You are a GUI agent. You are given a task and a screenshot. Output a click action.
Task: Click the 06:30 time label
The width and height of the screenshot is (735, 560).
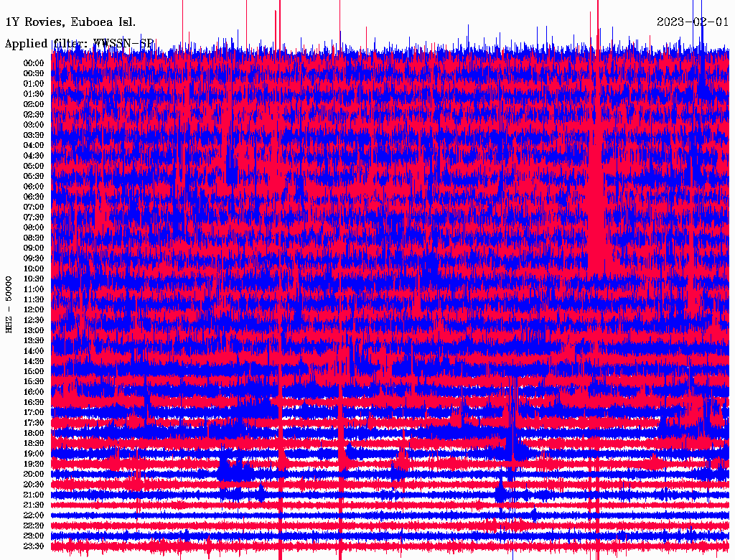(34, 197)
